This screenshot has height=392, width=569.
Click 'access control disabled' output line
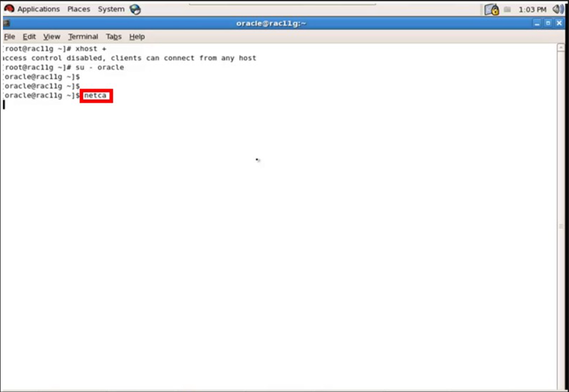click(x=129, y=58)
